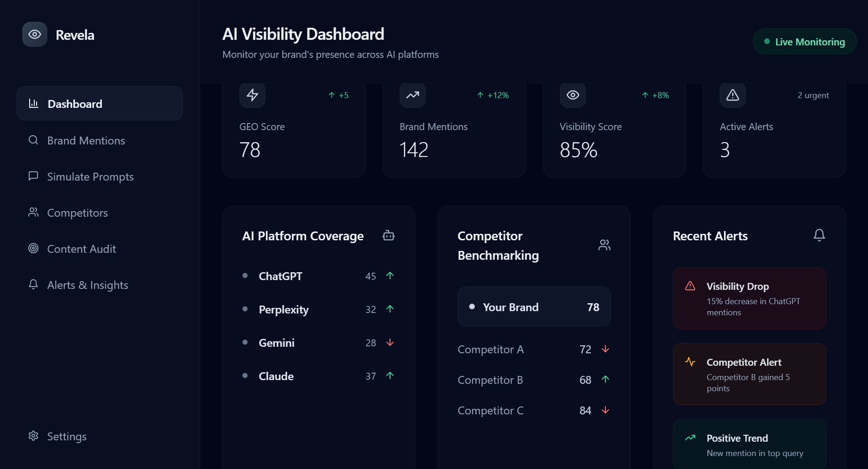The image size is (868, 469).
Task: Open the Positive Trend alert card
Action: point(749,444)
